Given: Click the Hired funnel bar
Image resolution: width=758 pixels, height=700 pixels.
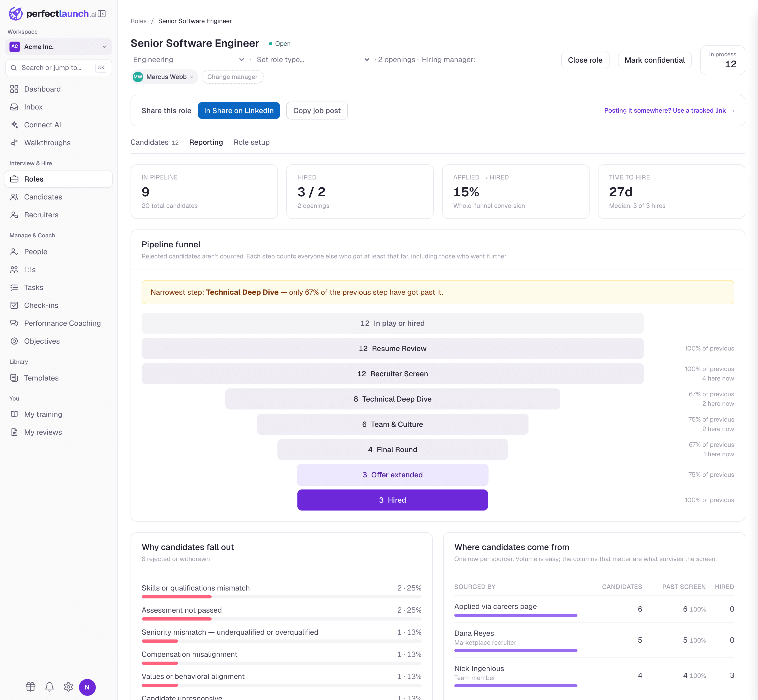Looking at the screenshot, I should tap(392, 500).
